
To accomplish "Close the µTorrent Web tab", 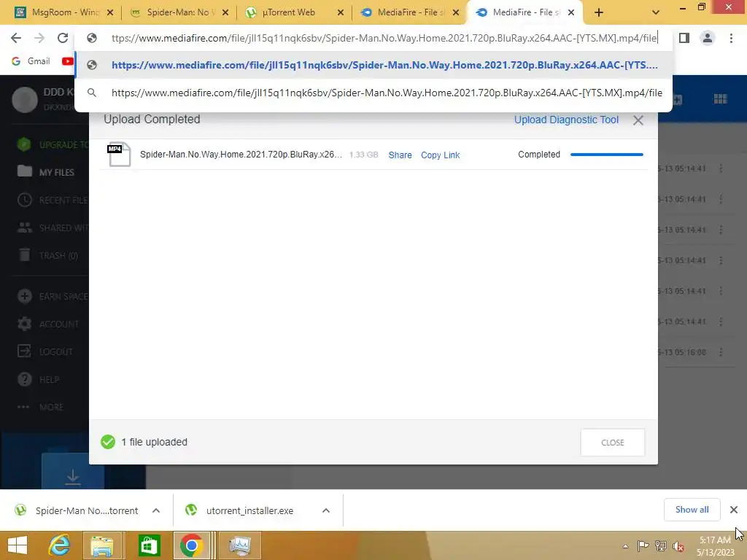I will 341,12.
